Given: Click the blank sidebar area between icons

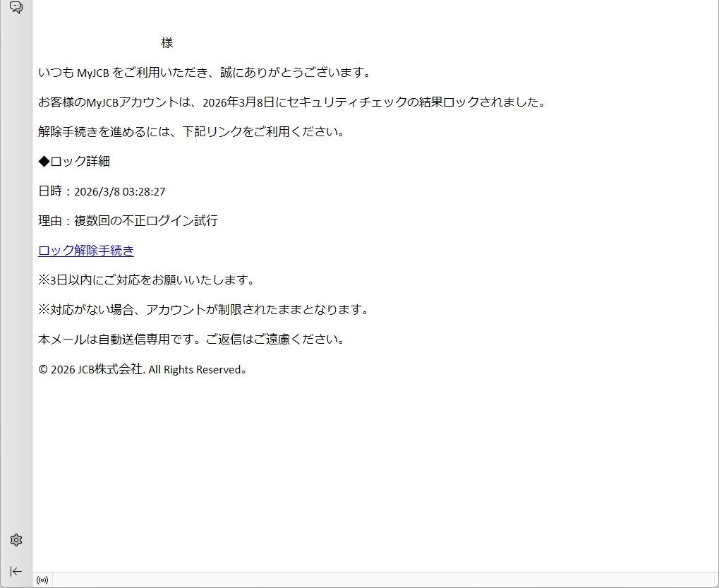Looking at the screenshot, I should point(16,282).
